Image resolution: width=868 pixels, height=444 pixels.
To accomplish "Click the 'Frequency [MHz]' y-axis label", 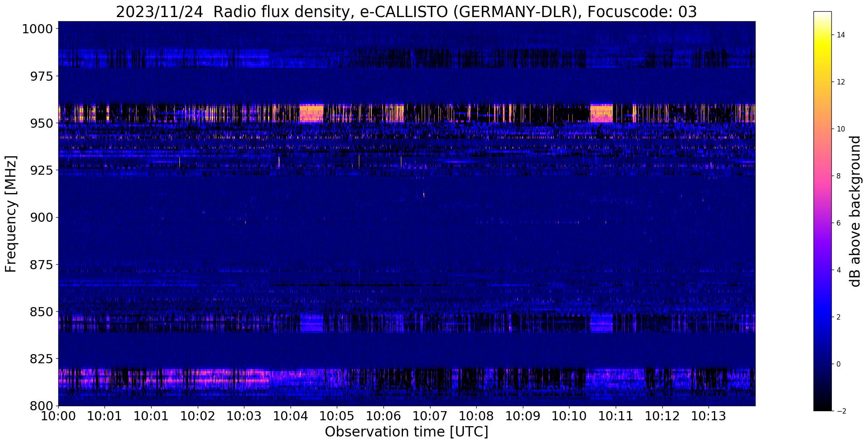I will point(11,214).
